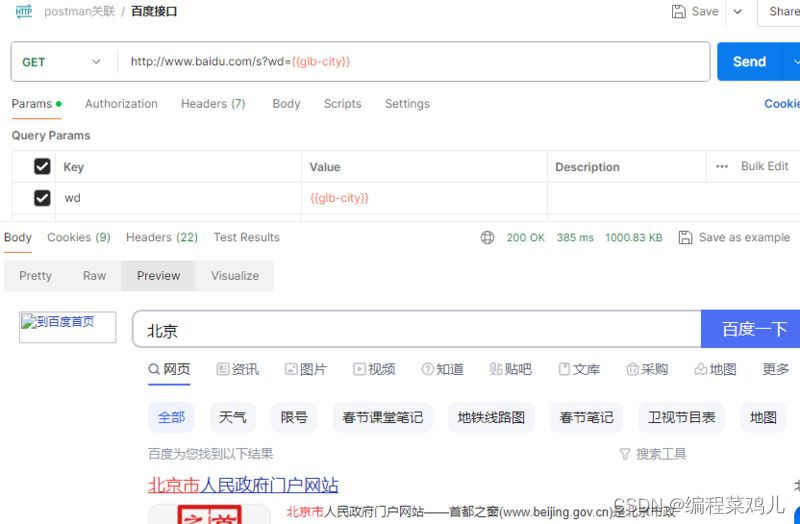Select the 地图 tab with map icon
The height and width of the screenshot is (524, 800).
pos(715,369)
